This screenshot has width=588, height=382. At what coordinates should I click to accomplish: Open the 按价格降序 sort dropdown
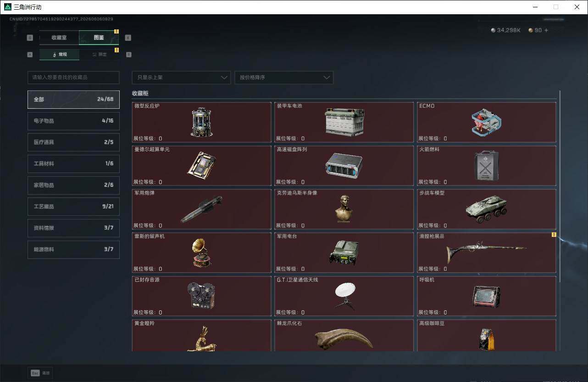pyautogui.click(x=284, y=78)
